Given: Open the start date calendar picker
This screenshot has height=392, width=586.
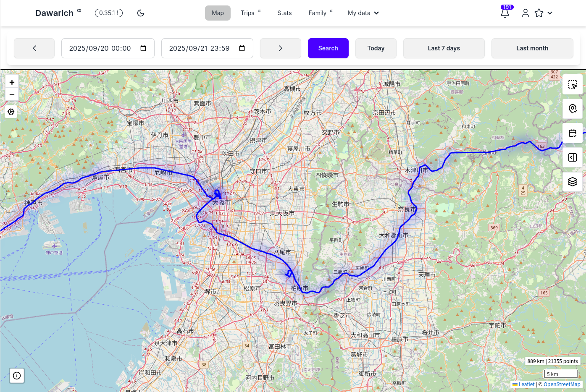Looking at the screenshot, I should point(143,48).
